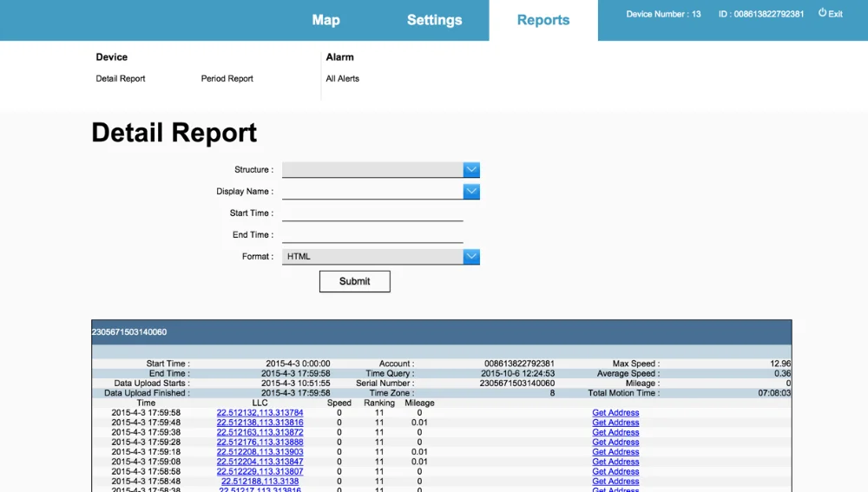Open the Map tab
The height and width of the screenshot is (492, 868).
[325, 20]
